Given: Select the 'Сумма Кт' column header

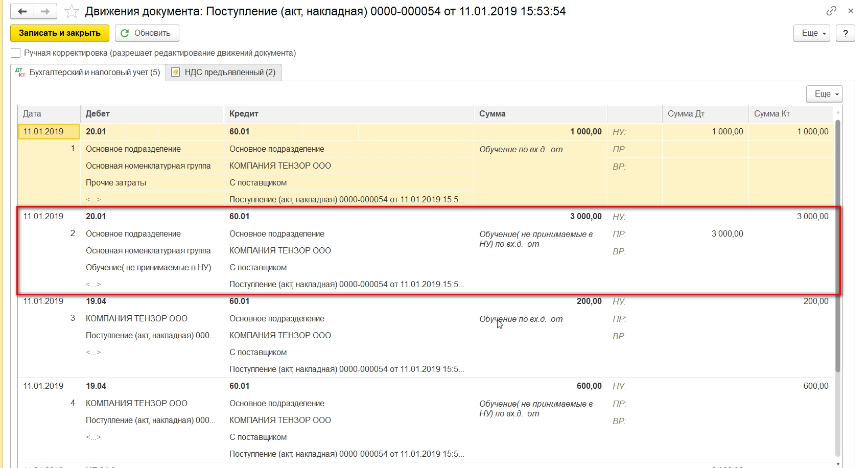Looking at the screenshot, I should pyautogui.click(x=791, y=114).
